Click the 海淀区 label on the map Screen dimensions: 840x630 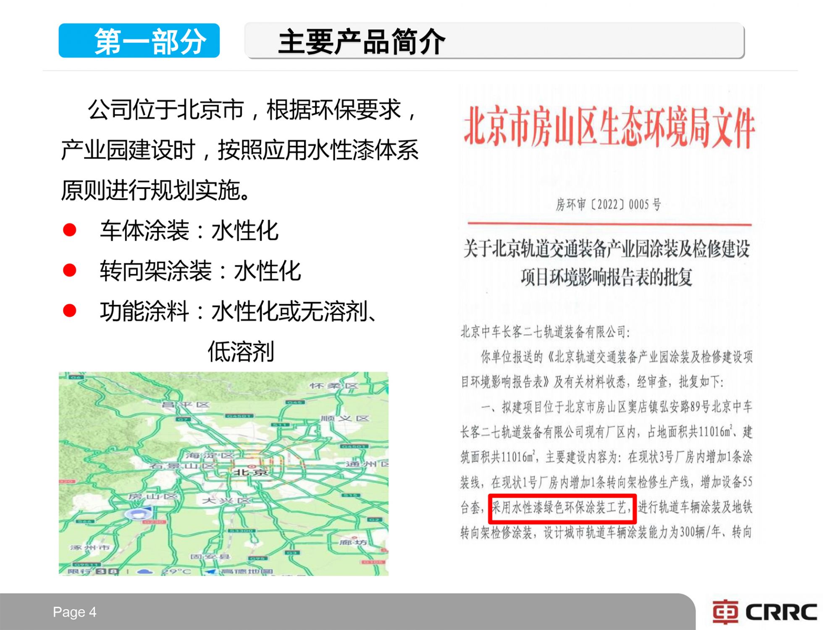[x=209, y=455]
